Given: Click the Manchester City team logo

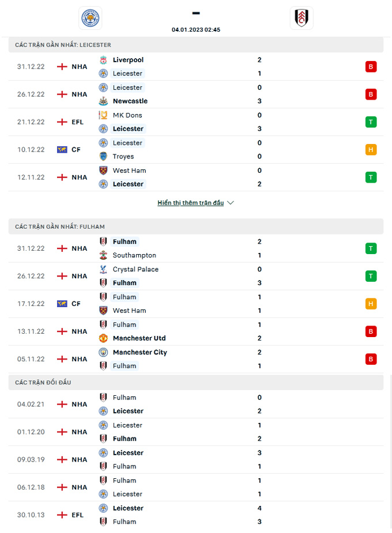Looking at the screenshot, I should pos(103,352).
